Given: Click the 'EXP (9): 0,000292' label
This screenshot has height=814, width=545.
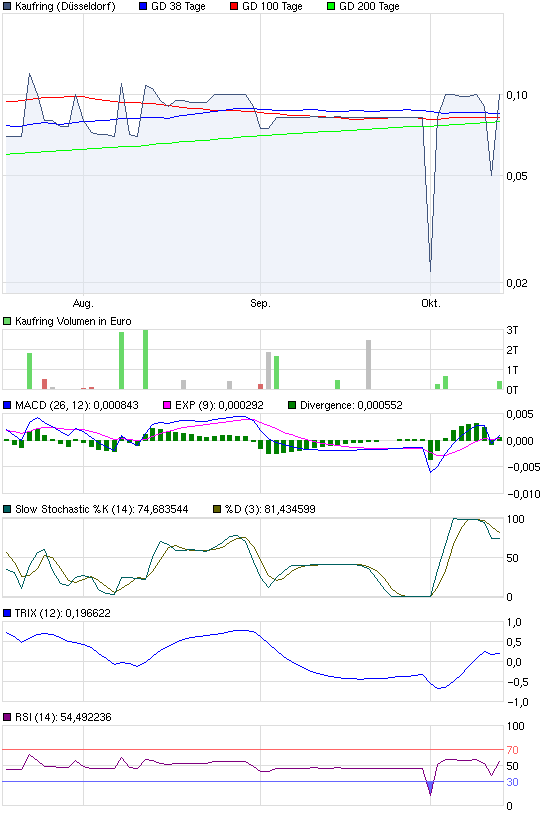Looking at the screenshot, I should (220, 405).
